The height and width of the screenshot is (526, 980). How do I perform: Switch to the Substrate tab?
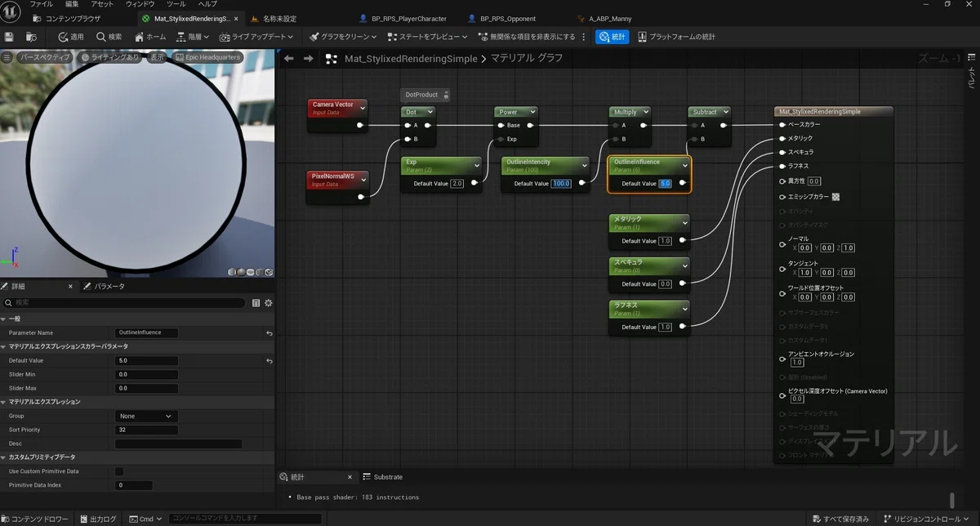(x=383, y=477)
